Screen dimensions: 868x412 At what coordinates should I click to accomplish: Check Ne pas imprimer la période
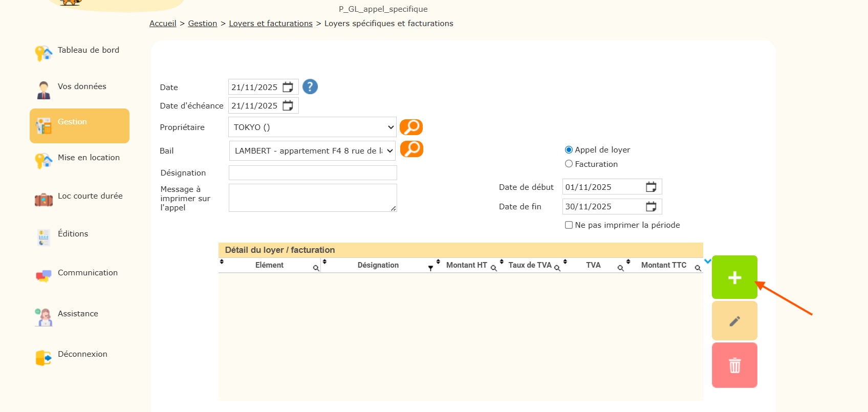[569, 225]
